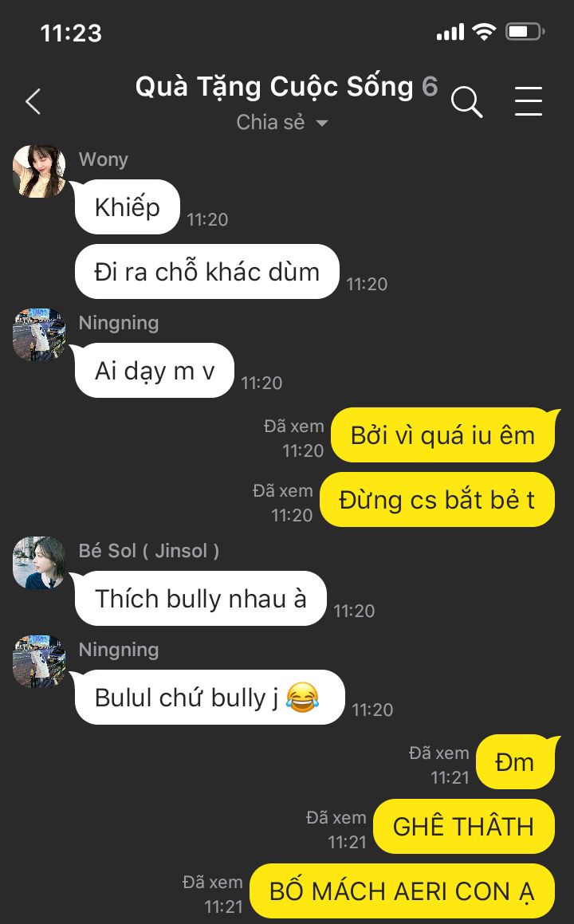Click the Ningning sender name above "Ai dạy m v"
Image resolution: width=574 pixels, height=924 pixels.
pos(119,323)
